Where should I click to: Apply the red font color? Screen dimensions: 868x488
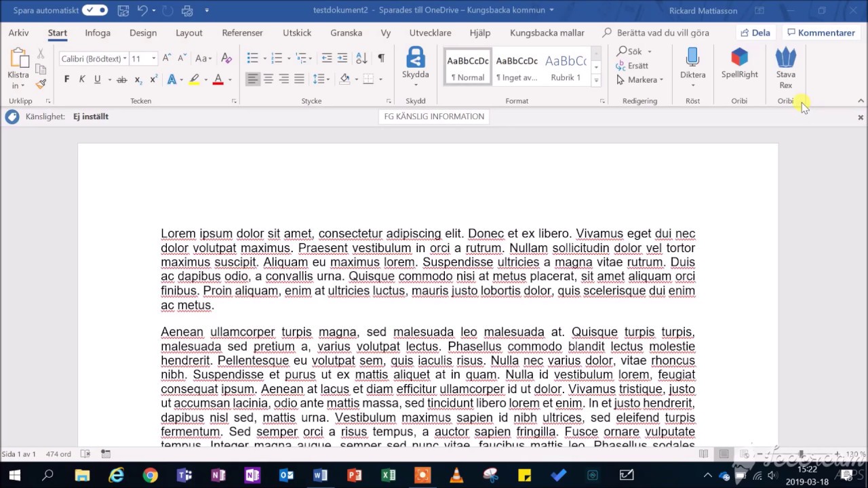218,79
